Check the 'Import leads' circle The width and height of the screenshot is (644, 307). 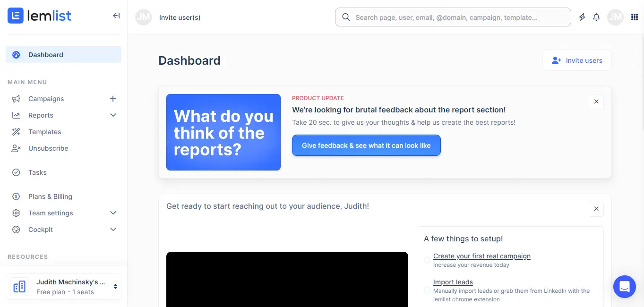pos(427,290)
